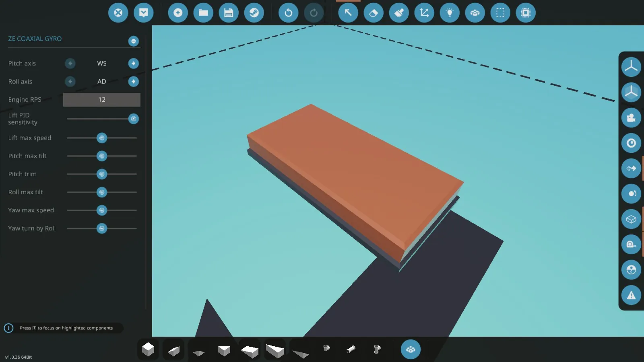Click the lightbulb icon in toolbar
This screenshot has height=362, width=644.
[450, 13]
